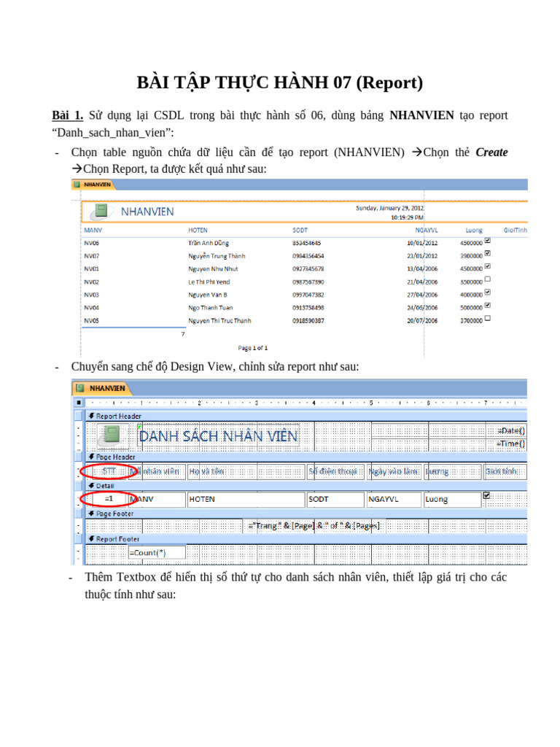Select the Detail section bar
Screen dimensions: 560x747
click(x=306, y=486)
